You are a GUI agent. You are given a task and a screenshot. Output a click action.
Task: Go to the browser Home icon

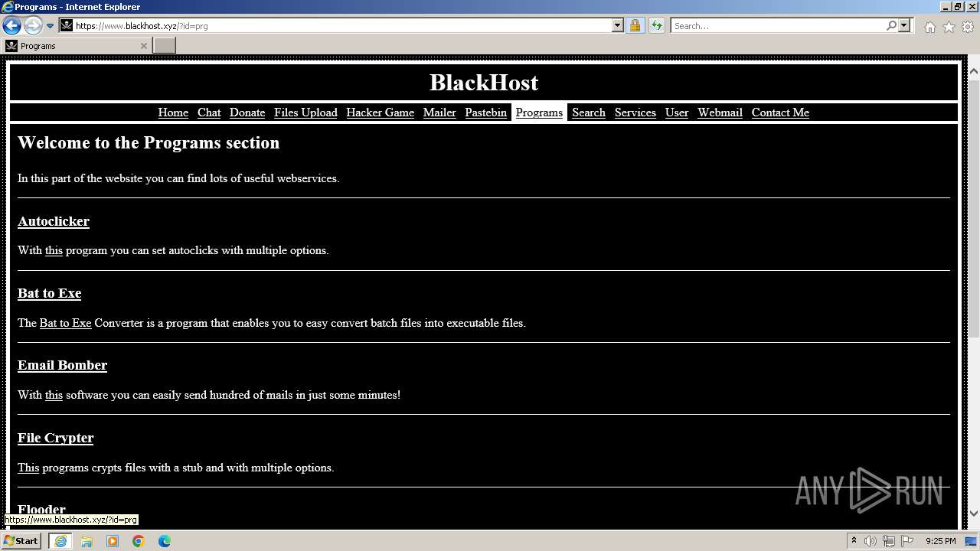[929, 27]
